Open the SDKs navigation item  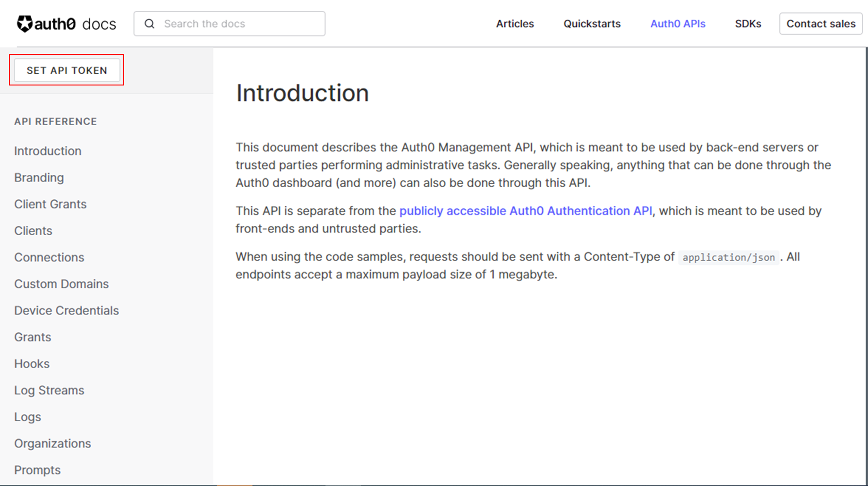pos(748,24)
